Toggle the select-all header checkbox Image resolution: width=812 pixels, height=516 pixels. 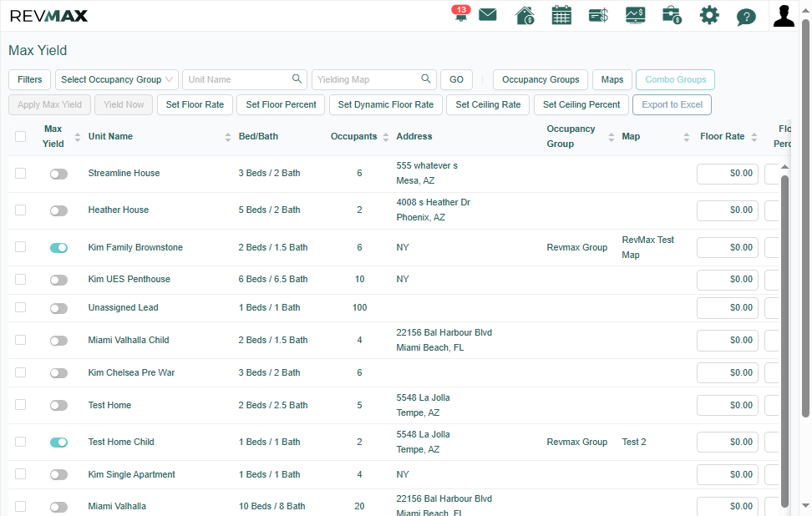20,136
